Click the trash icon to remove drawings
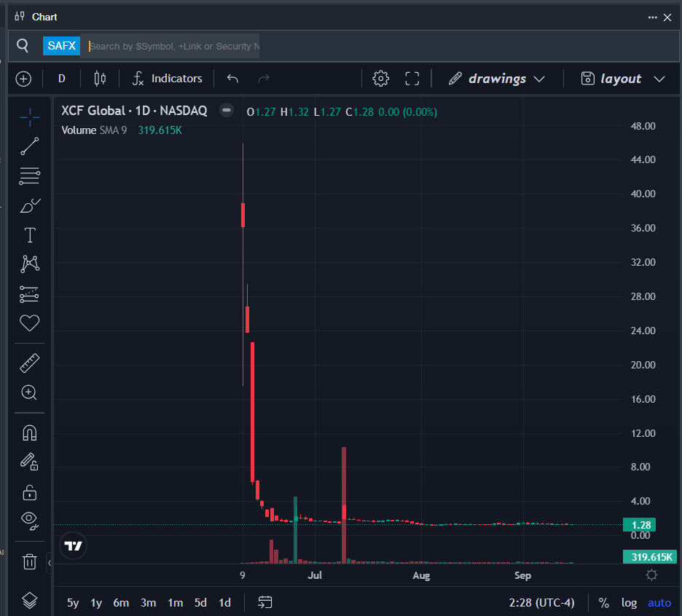The width and height of the screenshot is (682, 616). tap(29, 561)
